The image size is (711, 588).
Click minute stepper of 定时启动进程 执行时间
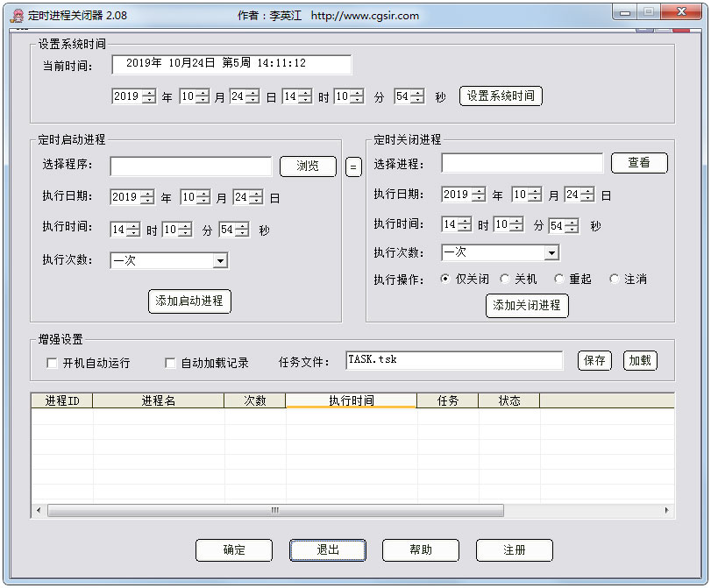pos(185,230)
